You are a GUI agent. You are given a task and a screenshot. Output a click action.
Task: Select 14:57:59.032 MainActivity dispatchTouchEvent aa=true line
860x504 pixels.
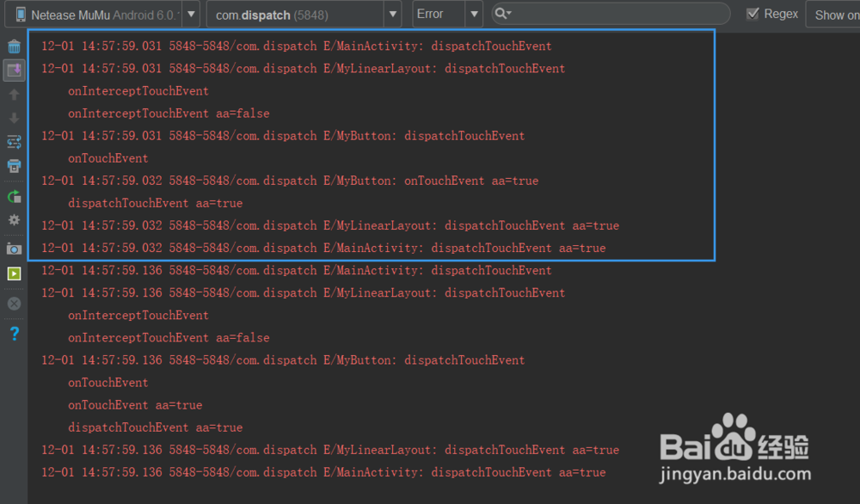point(323,249)
